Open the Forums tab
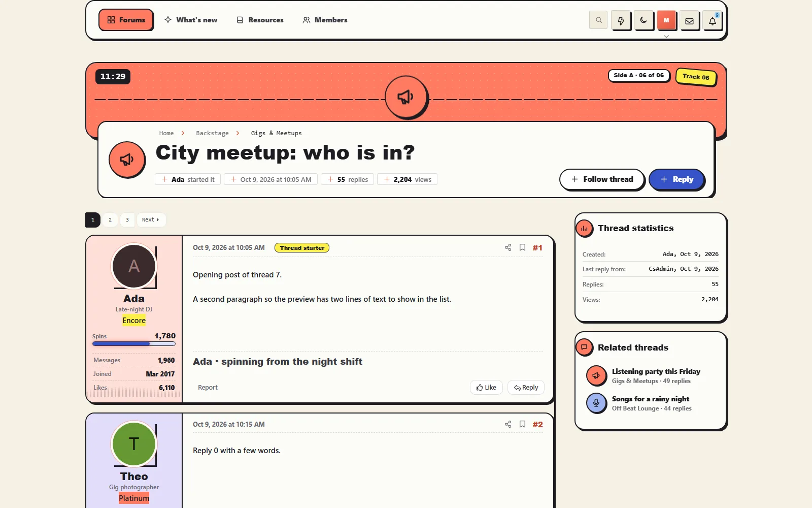 pos(126,20)
